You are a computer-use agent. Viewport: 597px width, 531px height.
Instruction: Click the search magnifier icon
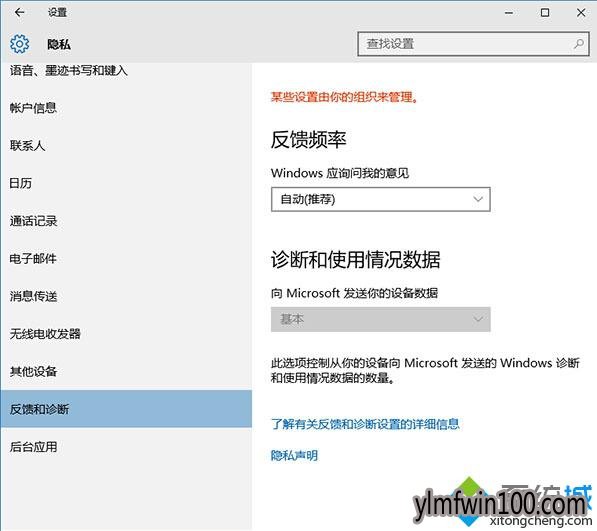tap(579, 44)
